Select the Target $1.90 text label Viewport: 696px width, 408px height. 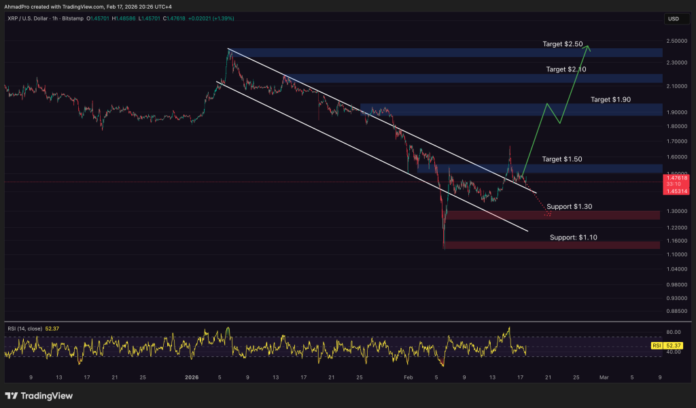[x=612, y=100]
